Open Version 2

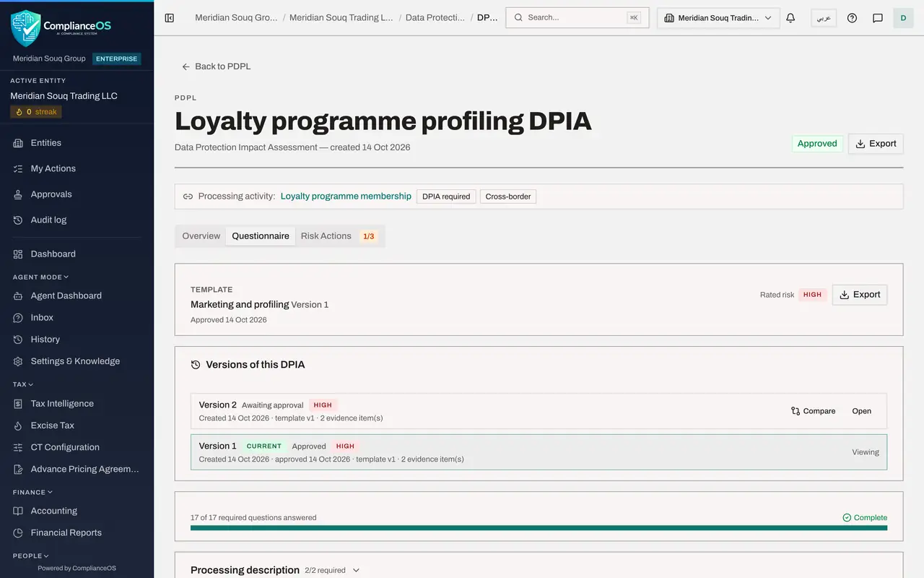point(862,411)
